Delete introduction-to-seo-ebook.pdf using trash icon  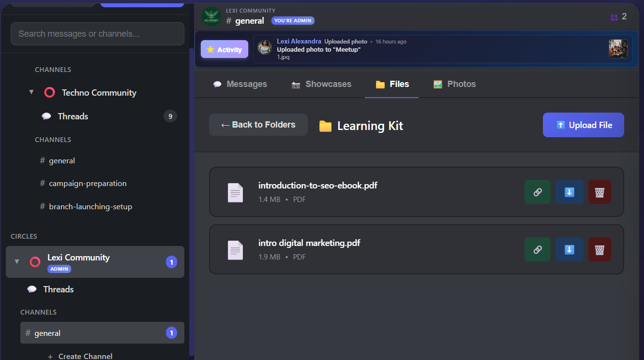coord(599,192)
